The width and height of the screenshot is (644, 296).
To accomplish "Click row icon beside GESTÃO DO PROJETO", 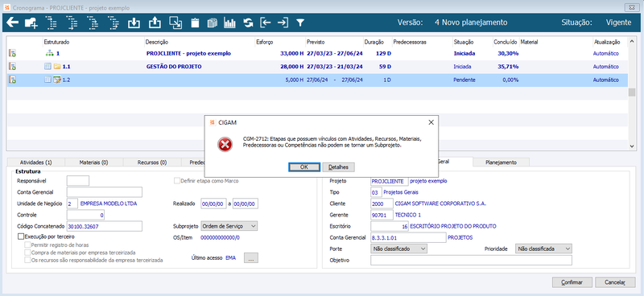I will tap(12, 67).
